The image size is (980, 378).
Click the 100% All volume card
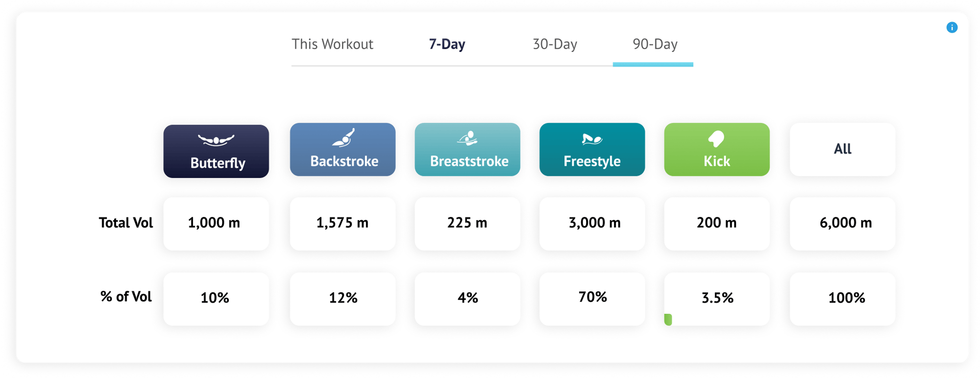click(842, 298)
